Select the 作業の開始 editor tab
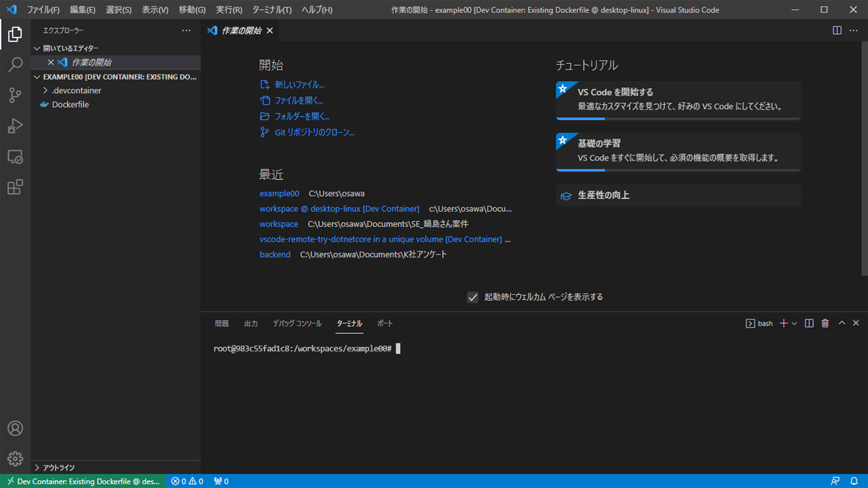Screen dimensions: 868x488 [x=239, y=31]
